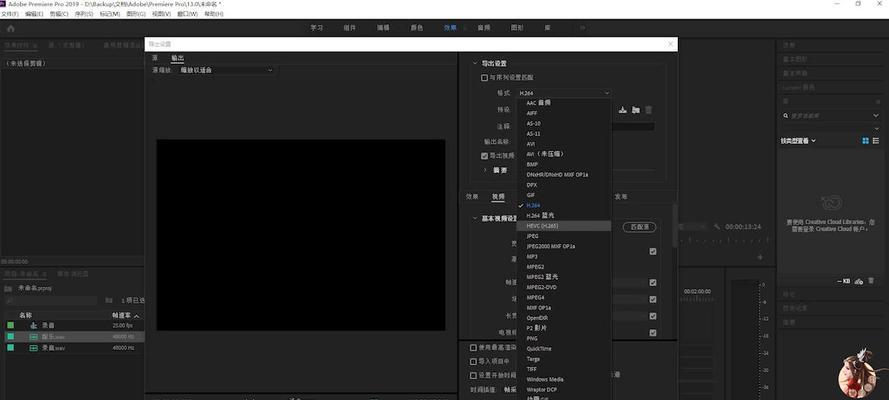
Task: Click the import preset folder icon
Action: [636, 109]
